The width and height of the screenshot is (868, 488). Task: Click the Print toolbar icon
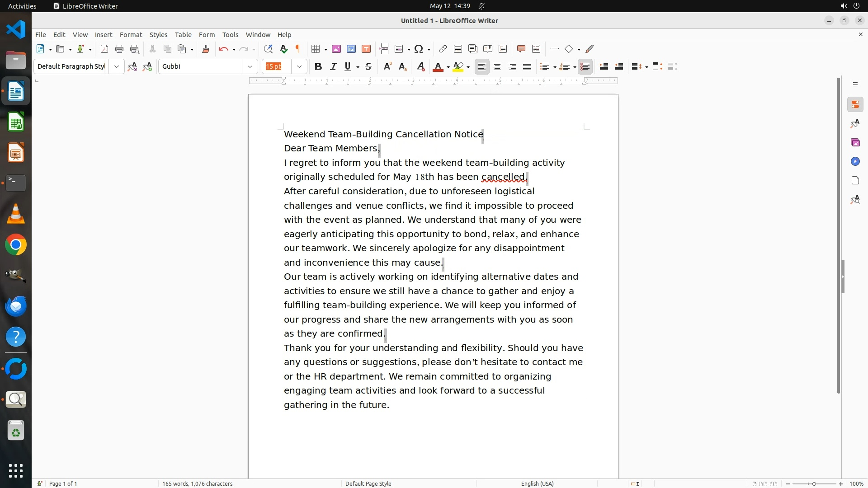click(x=119, y=49)
